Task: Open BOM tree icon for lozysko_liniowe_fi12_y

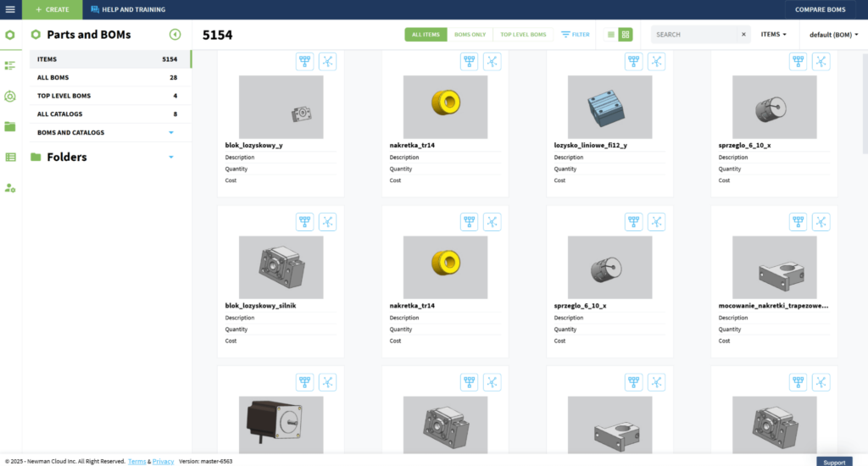Action: point(633,62)
